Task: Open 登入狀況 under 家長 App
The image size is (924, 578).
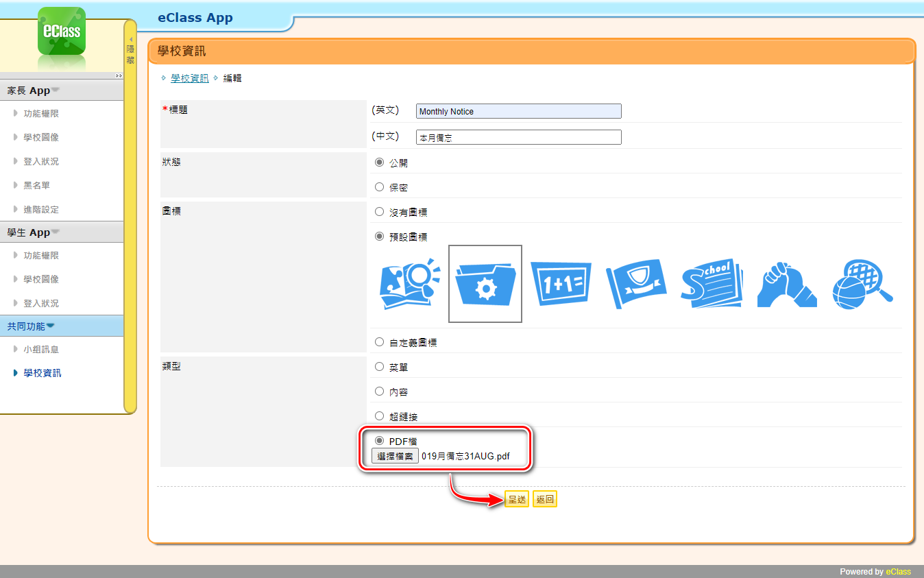Action: tap(41, 162)
